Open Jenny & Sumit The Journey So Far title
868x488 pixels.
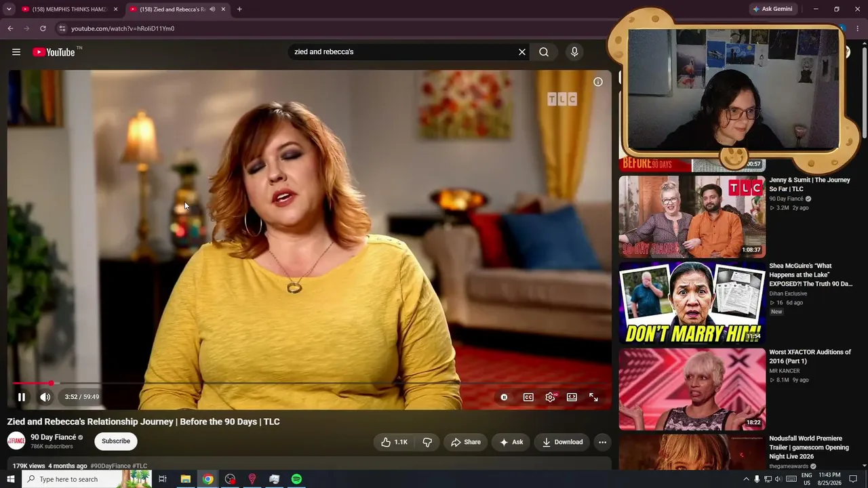click(810, 184)
